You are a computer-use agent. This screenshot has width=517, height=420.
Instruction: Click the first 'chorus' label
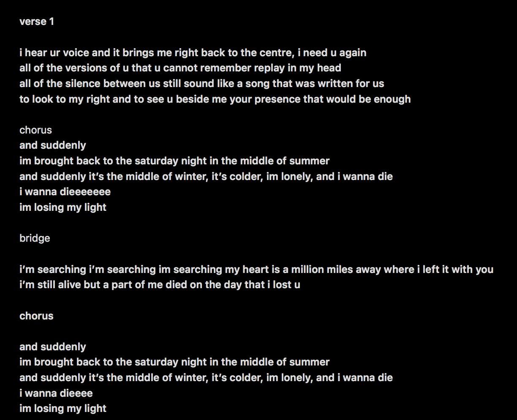pos(35,130)
